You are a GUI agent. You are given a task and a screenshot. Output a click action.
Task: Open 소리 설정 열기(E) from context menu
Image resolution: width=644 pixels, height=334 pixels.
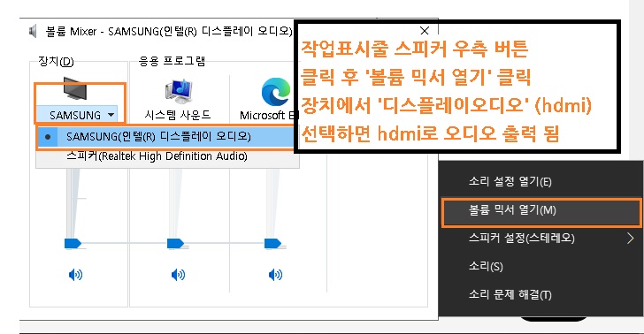click(540, 181)
